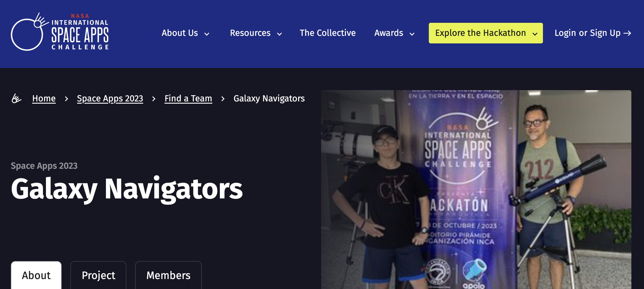The image size is (644, 289).
Task: Open the Galaxy Navigators team photo
Action: 476,190
